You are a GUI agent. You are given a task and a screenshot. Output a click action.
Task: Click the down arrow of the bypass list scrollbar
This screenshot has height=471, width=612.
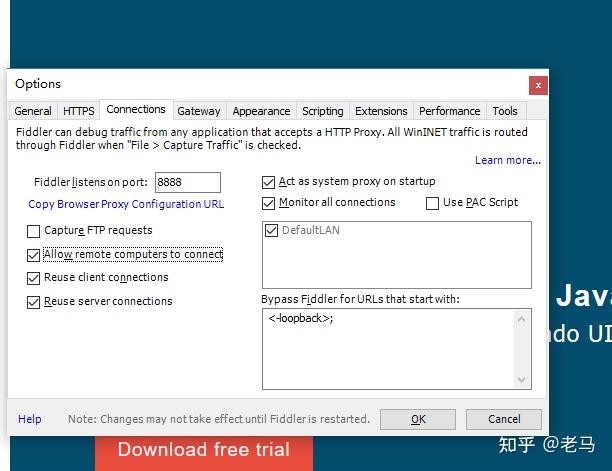(523, 380)
